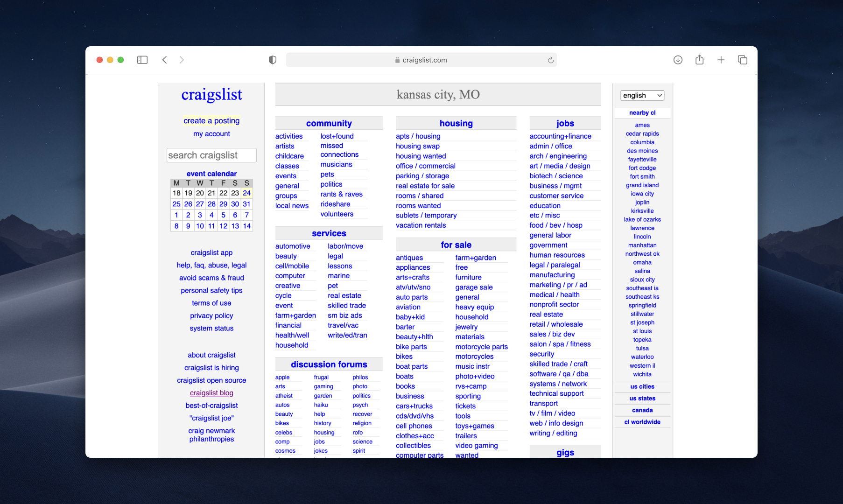Open write/ed/tran services
Viewport: 843px width, 504px height.
[347, 335]
